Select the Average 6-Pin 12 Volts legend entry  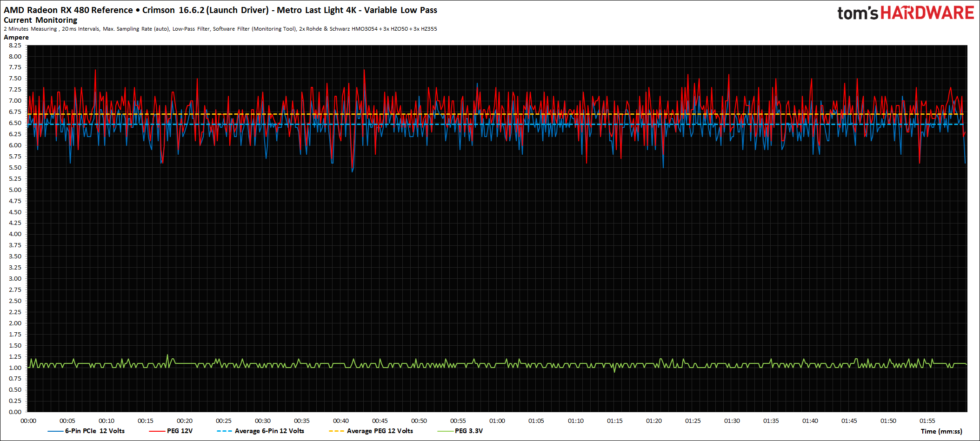(x=260, y=431)
